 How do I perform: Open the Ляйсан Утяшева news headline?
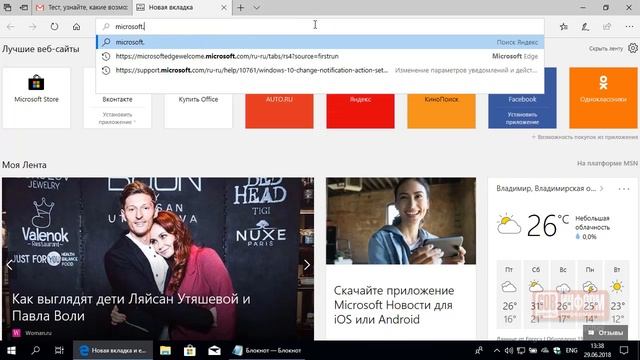point(131,307)
